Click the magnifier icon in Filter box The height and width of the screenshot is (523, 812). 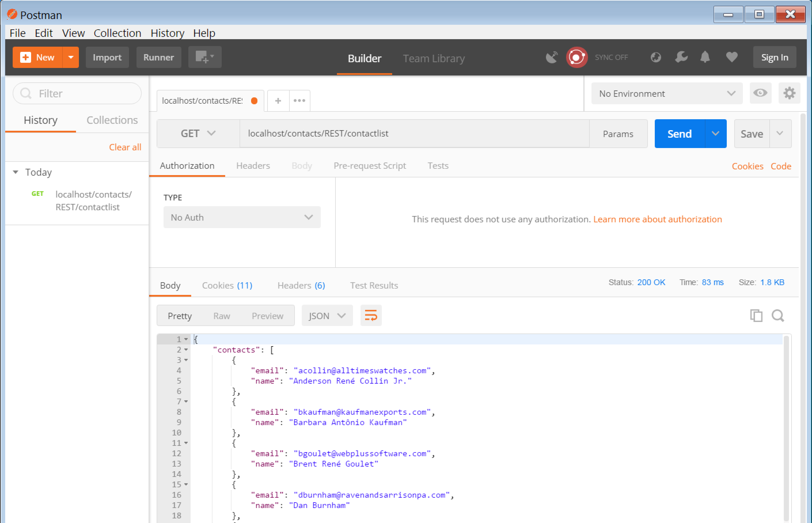[x=26, y=93]
